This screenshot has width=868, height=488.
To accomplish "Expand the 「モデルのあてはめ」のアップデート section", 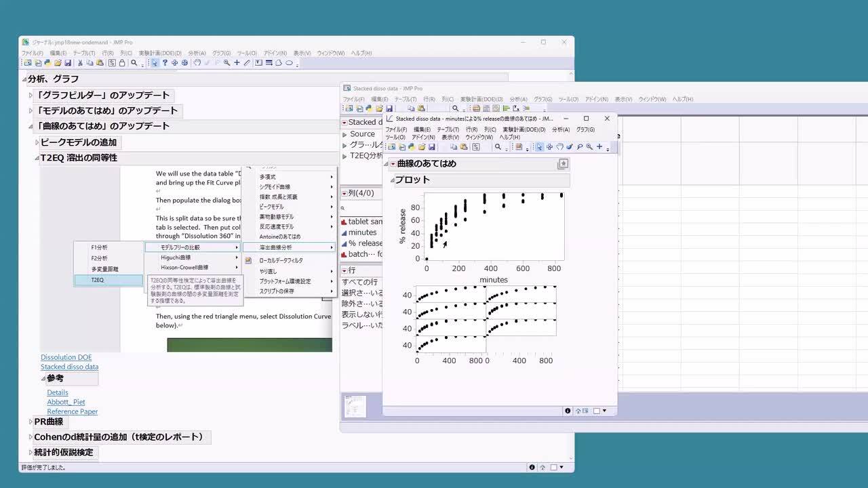I will (31, 110).
